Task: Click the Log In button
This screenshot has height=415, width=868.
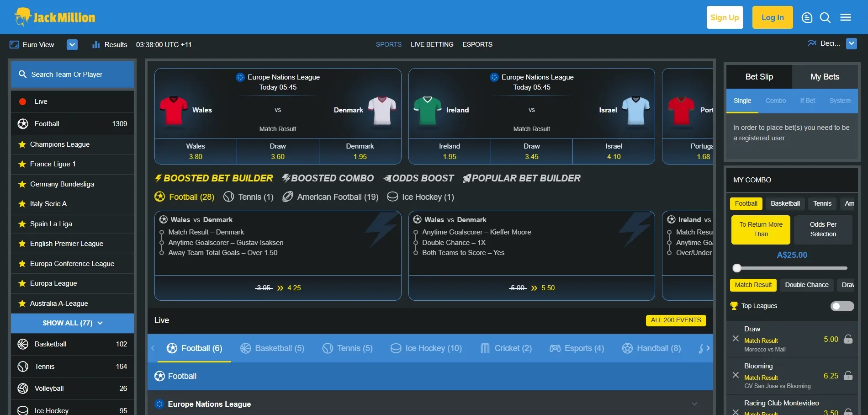Action: [773, 17]
